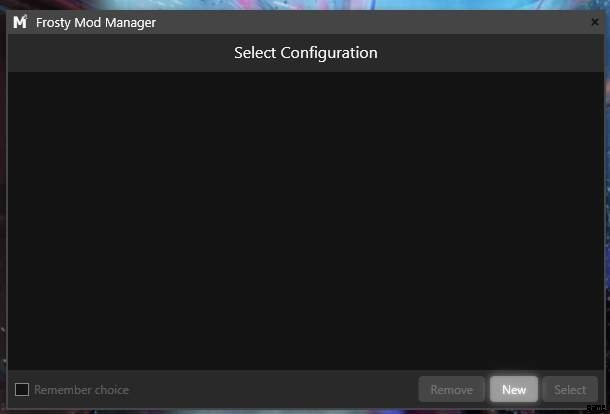This screenshot has height=414, width=610.
Task: Close the Frosty Mod Manager window
Action: coord(594,22)
